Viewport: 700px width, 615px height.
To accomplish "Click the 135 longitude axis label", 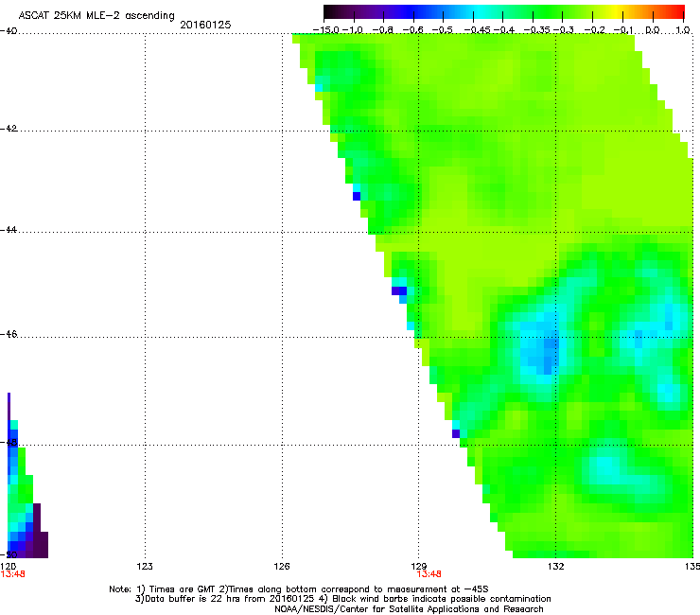I will [692, 567].
